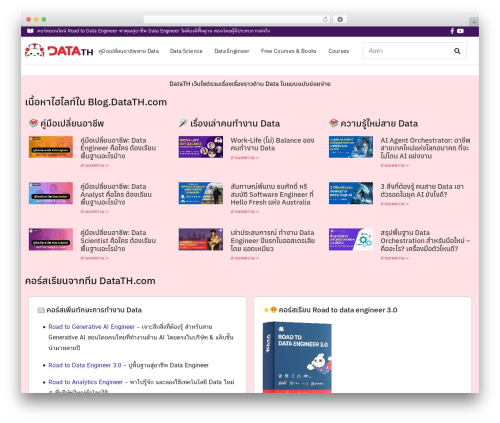
Task: Open the Free Courses & Books menu
Action: click(289, 51)
